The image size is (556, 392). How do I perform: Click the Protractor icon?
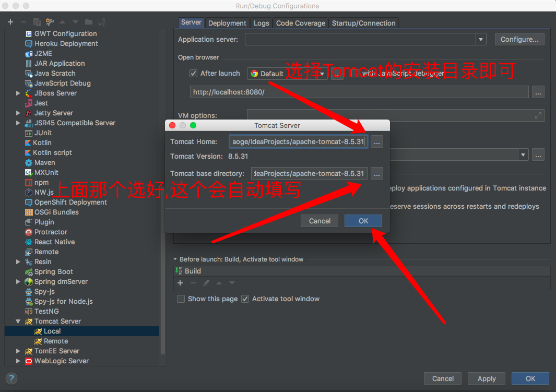29,232
